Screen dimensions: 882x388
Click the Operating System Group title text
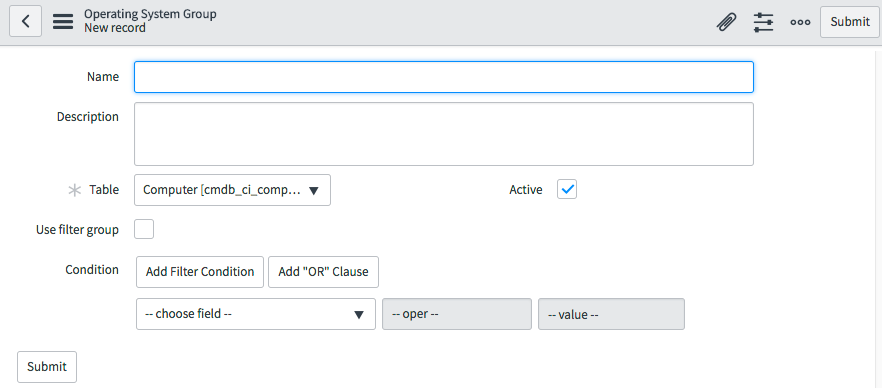pos(150,14)
